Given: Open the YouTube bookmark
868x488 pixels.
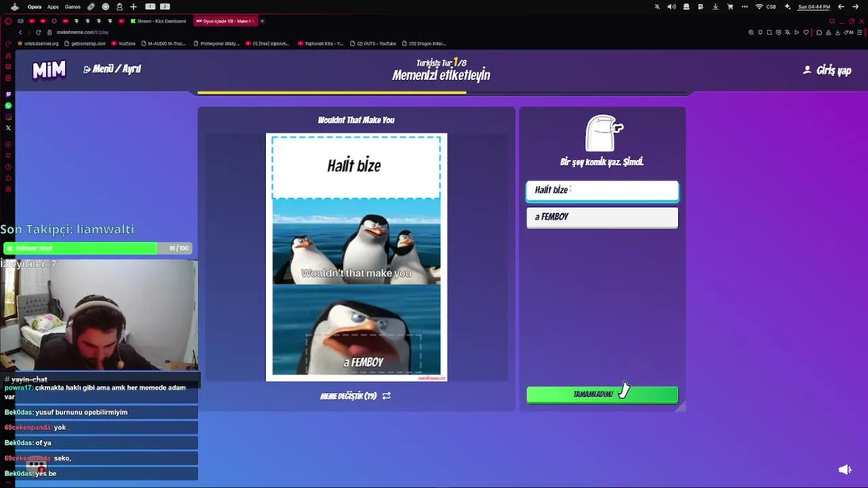Looking at the screenshot, I should (123, 43).
